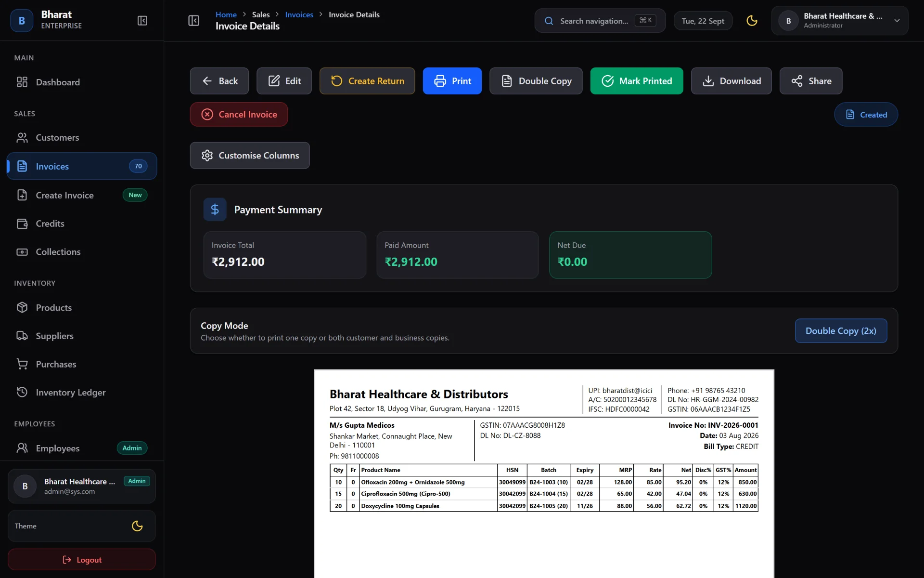The image size is (924, 578).
Task: Click the Download button
Action: [731, 81]
